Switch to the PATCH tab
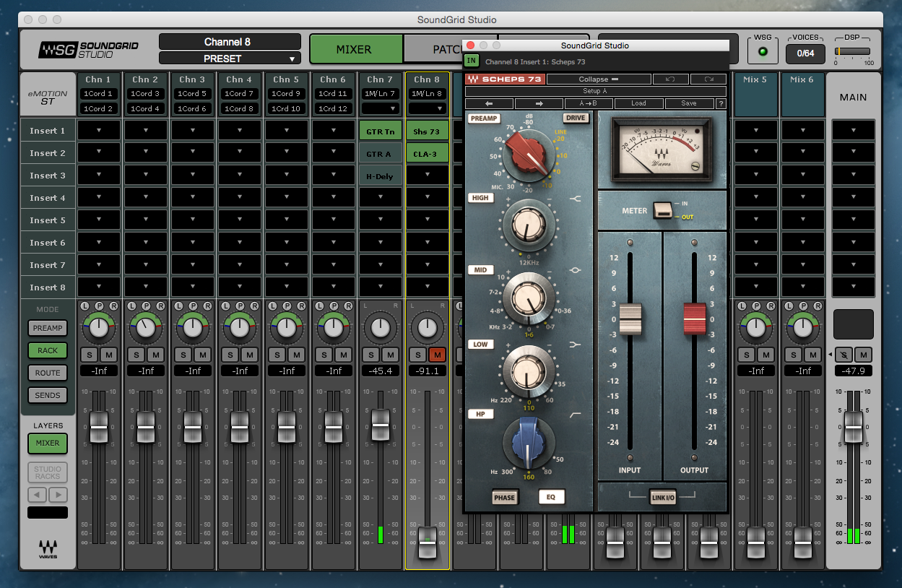Screen dimensions: 902x588 click(451, 49)
